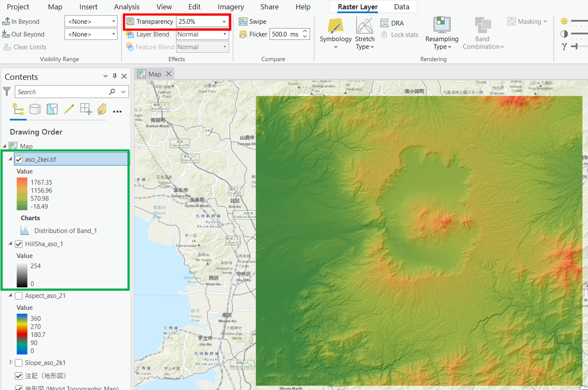
Task: Click the Clear Limits icon
Action: point(7,47)
